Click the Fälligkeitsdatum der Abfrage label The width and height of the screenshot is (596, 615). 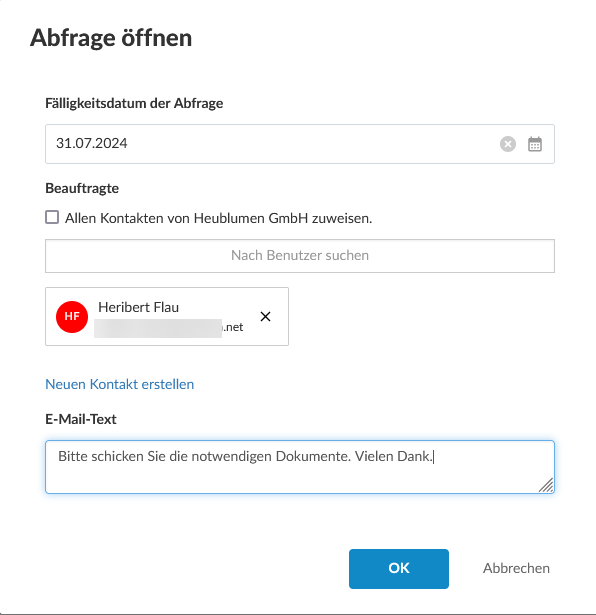click(x=134, y=104)
